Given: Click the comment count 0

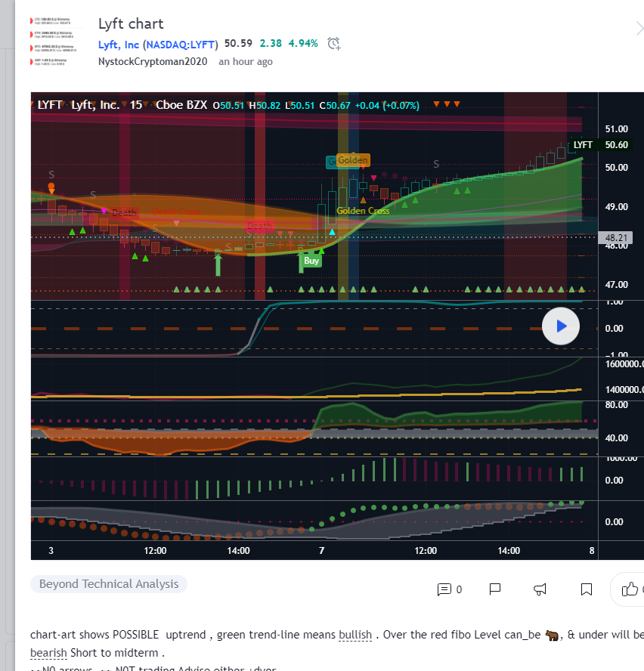Looking at the screenshot, I should click(459, 589).
